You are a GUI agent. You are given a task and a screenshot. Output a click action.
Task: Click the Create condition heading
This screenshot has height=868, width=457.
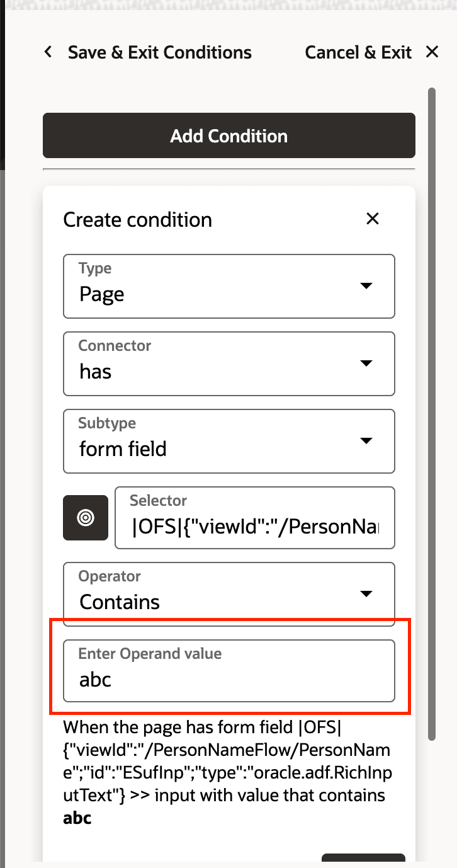coord(138,220)
